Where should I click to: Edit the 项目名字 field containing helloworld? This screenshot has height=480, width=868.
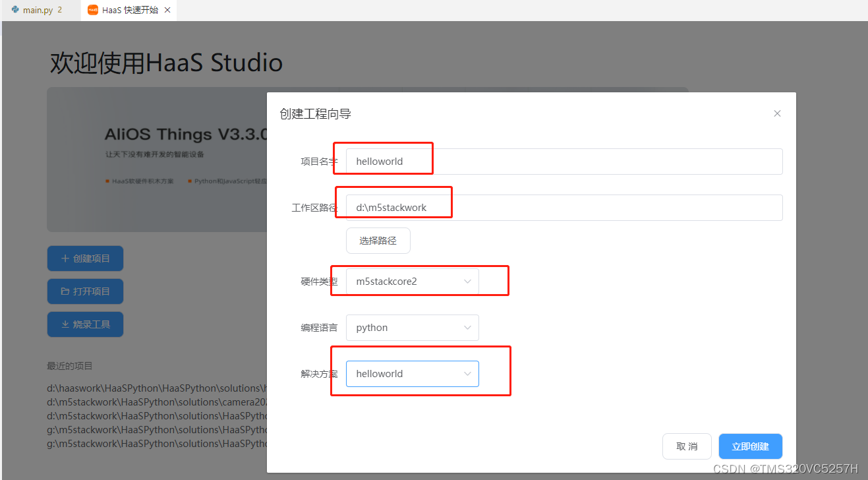click(x=564, y=162)
